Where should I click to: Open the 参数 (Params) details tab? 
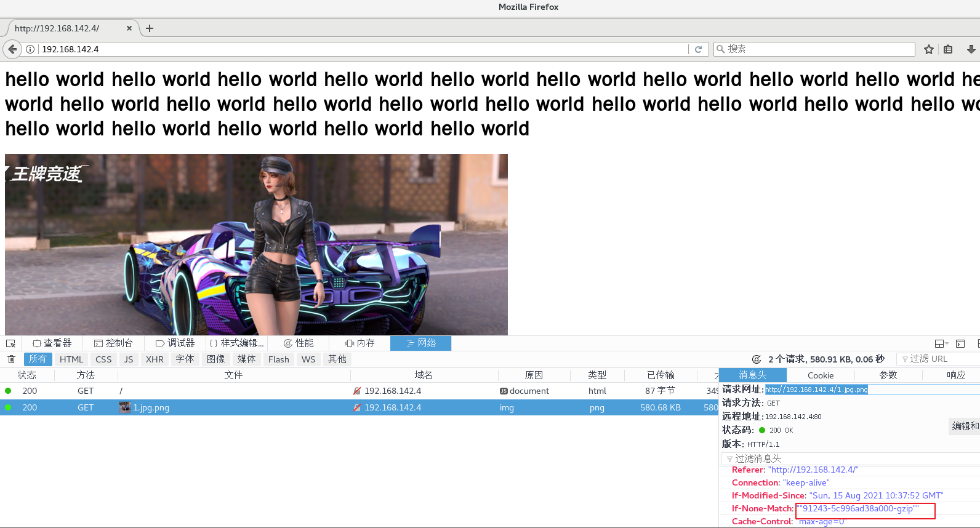[x=888, y=375]
